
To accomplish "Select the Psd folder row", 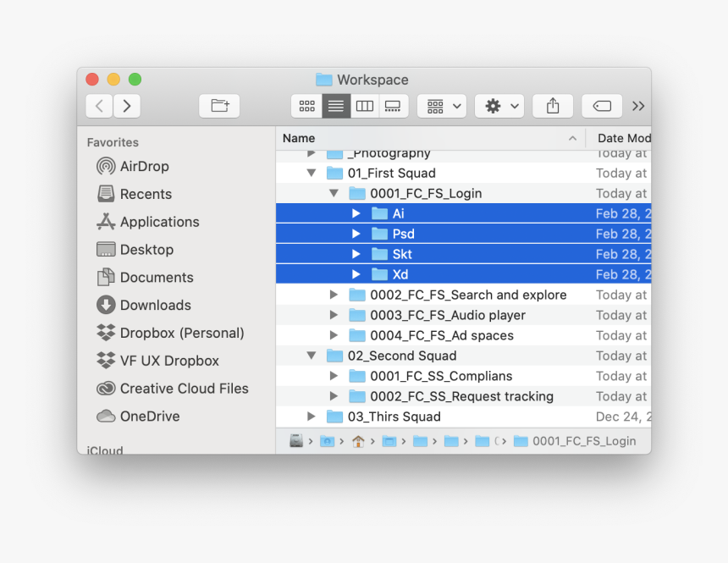I will pos(463,235).
